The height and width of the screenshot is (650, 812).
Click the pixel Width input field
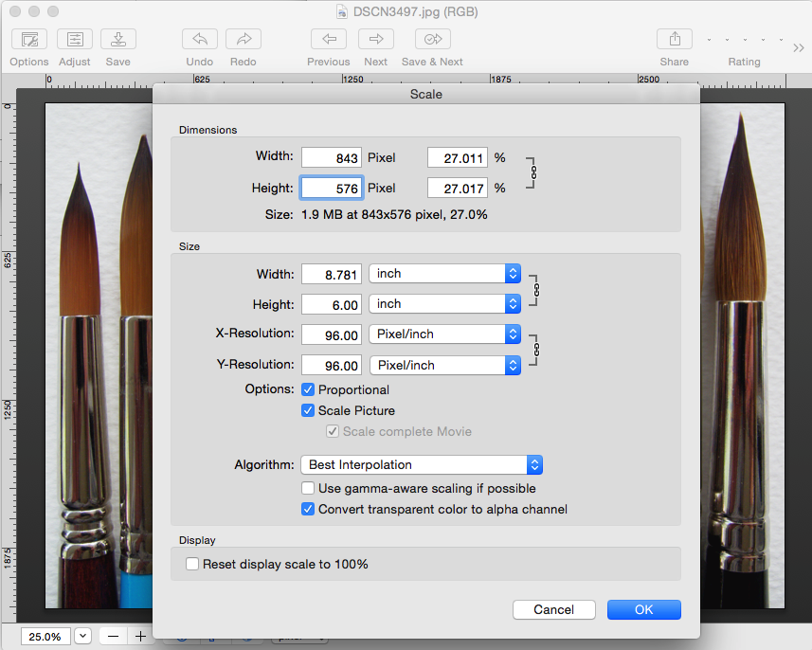click(x=332, y=158)
